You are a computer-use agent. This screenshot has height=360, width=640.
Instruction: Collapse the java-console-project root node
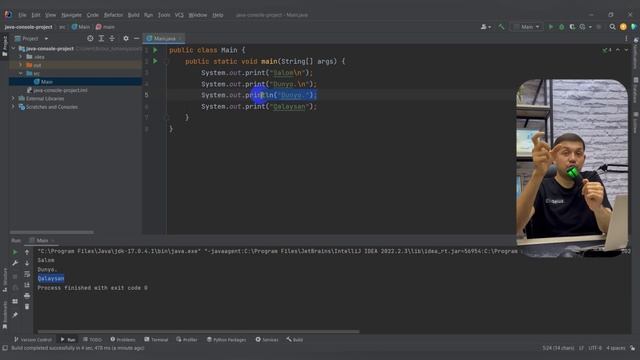pos(13,49)
